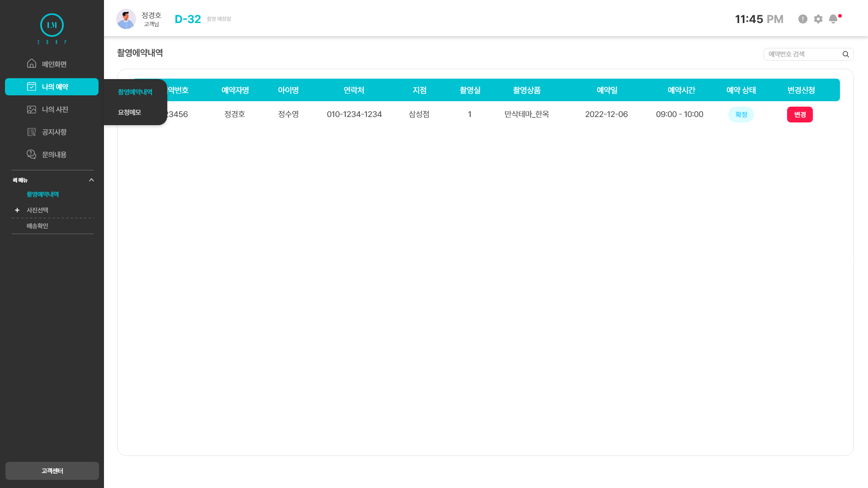Open the 고객센터 button
Screen dimensions: 868x488
(52, 471)
